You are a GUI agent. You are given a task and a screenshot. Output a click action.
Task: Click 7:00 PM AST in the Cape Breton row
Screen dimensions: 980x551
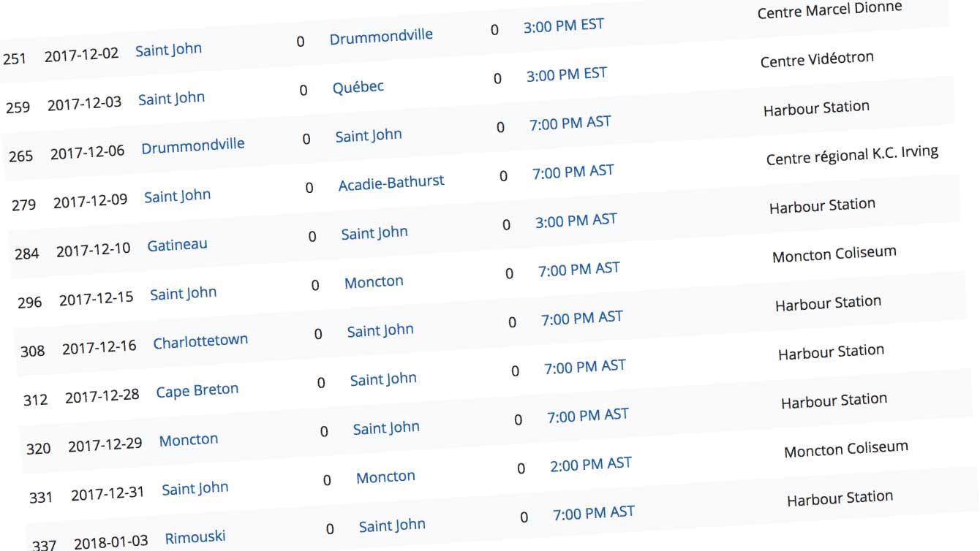click(x=585, y=367)
